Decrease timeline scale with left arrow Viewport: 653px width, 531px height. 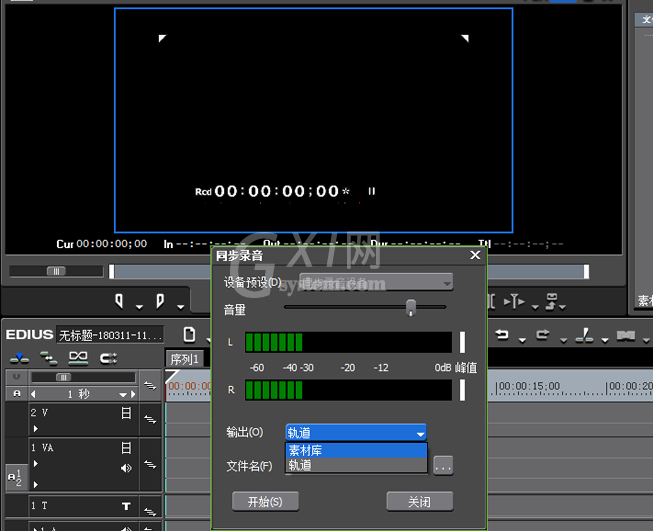coord(33,394)
